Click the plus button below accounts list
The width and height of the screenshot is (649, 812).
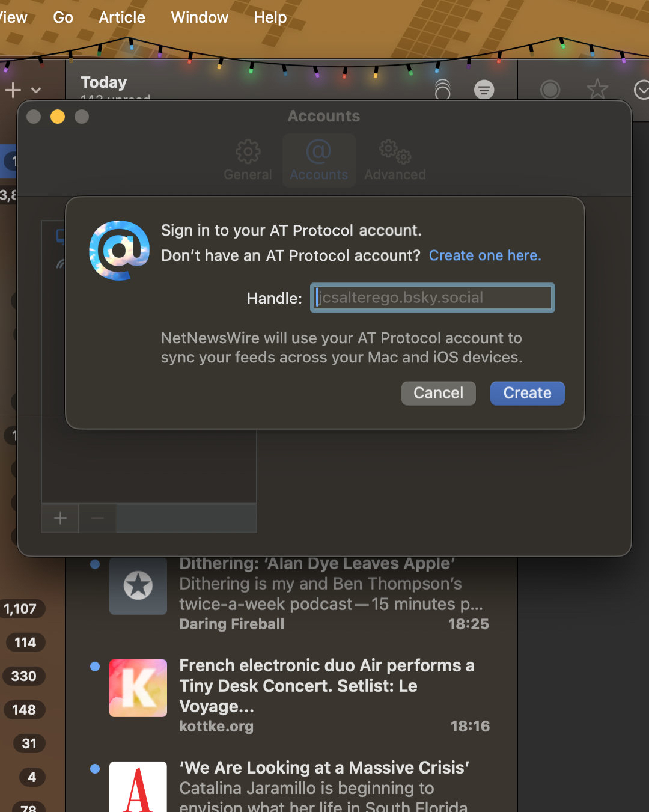(60, 518)
